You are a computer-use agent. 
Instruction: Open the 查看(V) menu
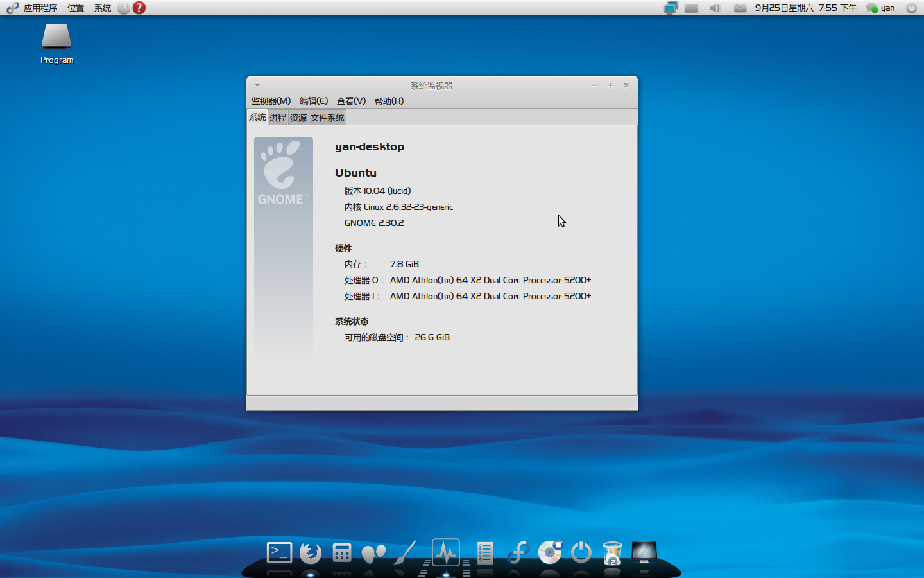351,101
